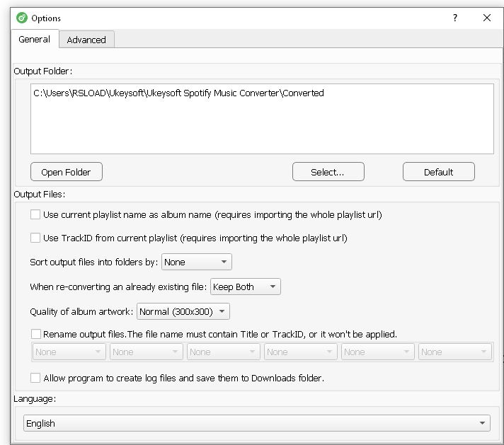The height and width of the screenshot is (445, 504).
Task: Click the Language label
Action: click(x=35, y=399)
